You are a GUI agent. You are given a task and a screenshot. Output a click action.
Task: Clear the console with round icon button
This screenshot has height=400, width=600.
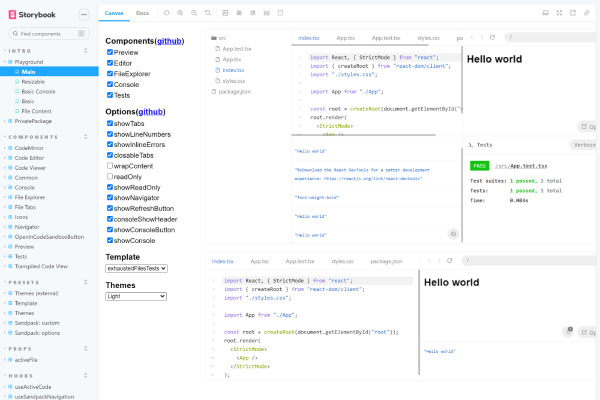[453, 234]
